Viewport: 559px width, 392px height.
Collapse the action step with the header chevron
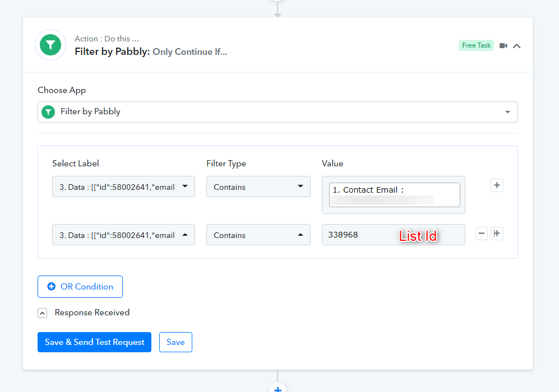click(516, 46)
